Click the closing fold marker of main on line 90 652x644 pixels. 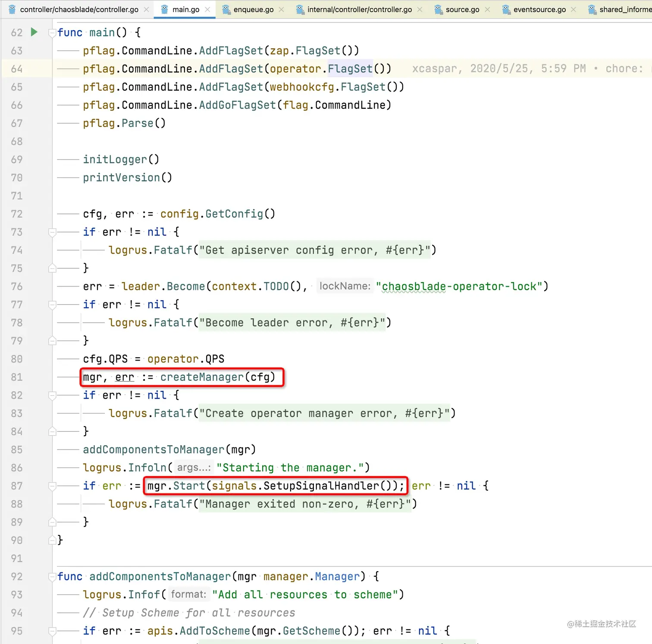52,540
